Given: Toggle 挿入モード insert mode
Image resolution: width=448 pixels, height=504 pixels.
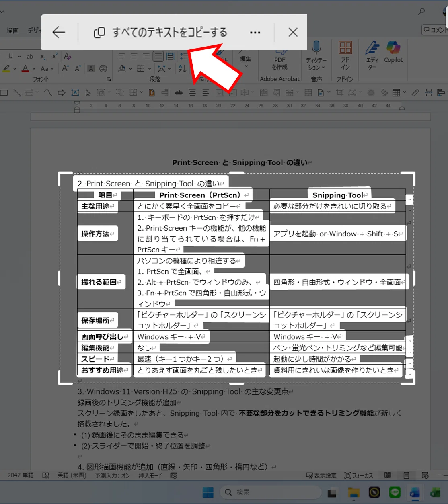Looking at the screenshot, I should pyautogui.click(x=150, y=475).
